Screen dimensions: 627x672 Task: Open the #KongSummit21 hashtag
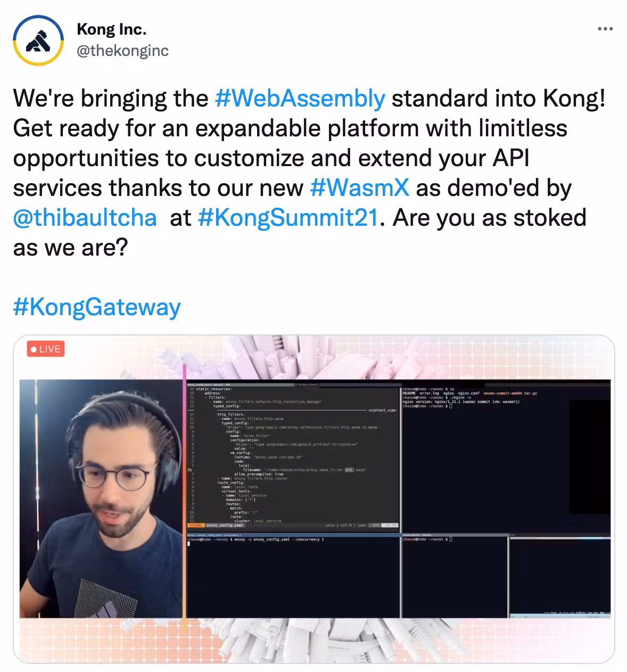point(287,218)
